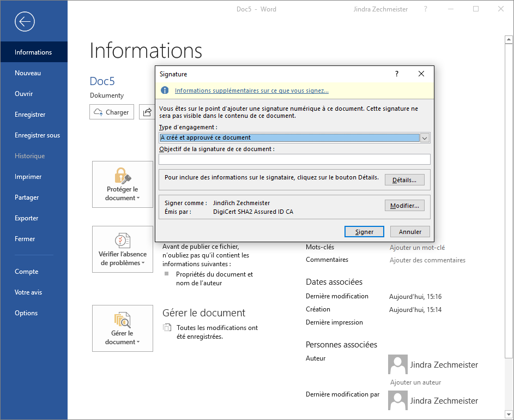This screenshot has height=420, width=514.
Task: Click Aujourd'hui, 15:16 modification date
Action: coord(415,296)
